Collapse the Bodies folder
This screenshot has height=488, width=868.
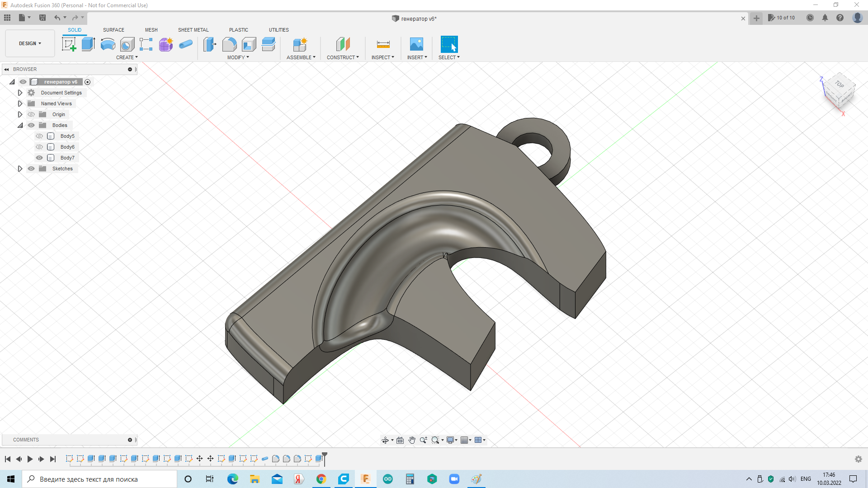pyautogui.click(x=20, y=125)
